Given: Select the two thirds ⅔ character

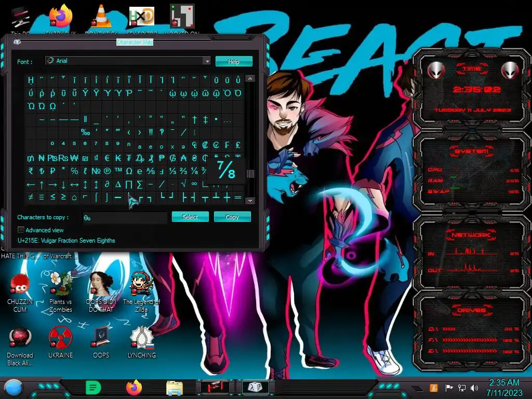Looking at the screenshot, I should point(183,171).
